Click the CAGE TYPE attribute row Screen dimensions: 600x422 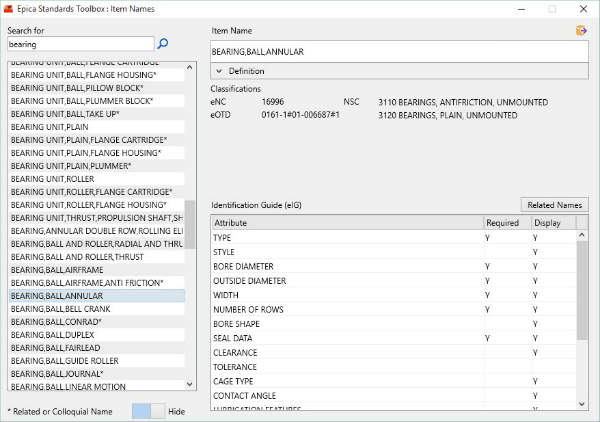click(393, 381)
